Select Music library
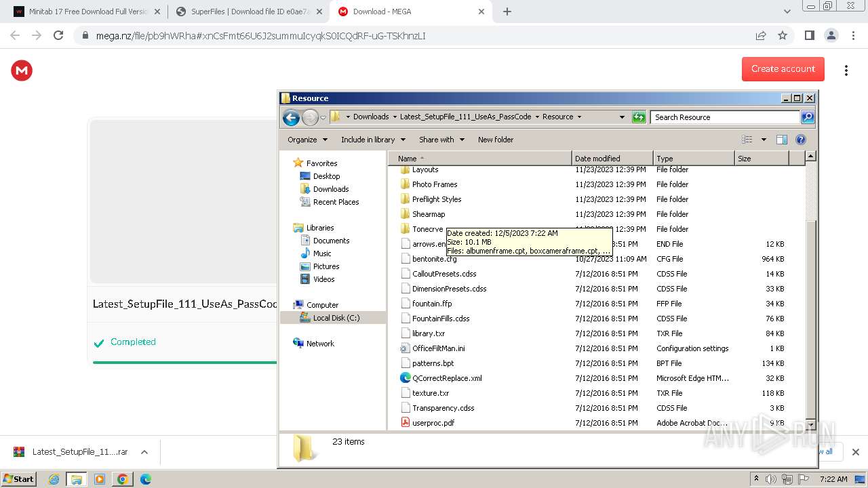Viewport: 868px width, 488px height. pos(322,253)
